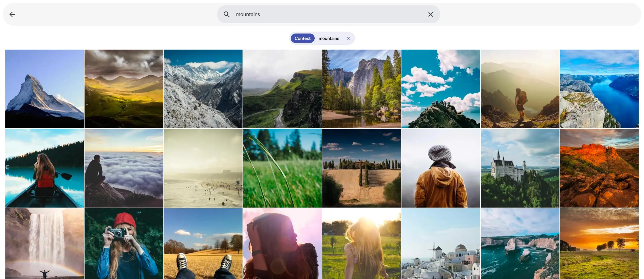The height and width of the screenshot is (279, 644).
Task: Open the snowy Matterhorn peak photo
Action: [x=45, y=89]
